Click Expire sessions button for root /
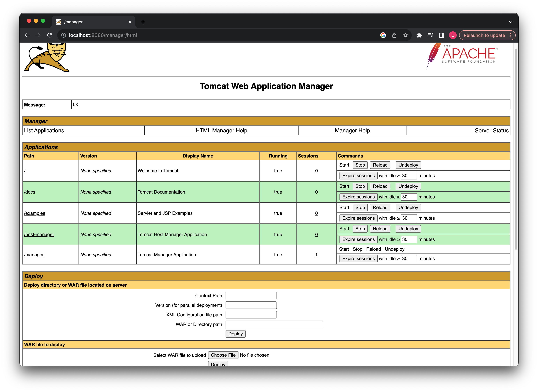Viewport: 538px width, 392px height. click(357, 176)
